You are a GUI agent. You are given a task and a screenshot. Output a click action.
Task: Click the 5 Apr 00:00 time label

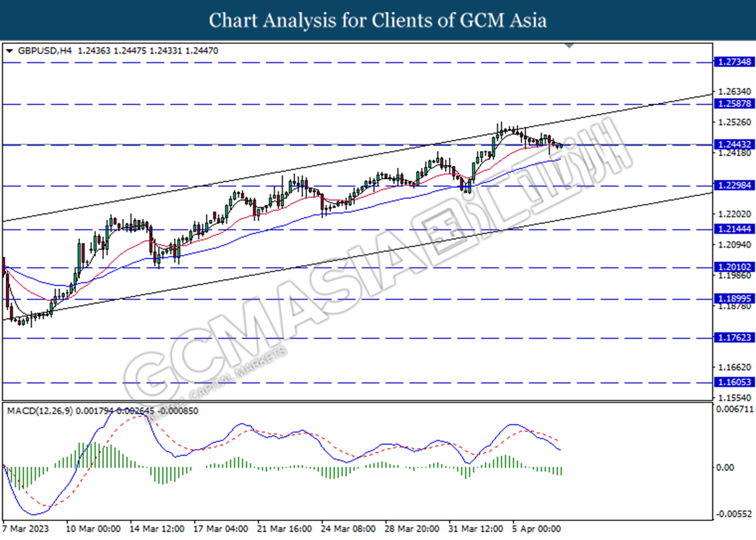tap(536, 529)
